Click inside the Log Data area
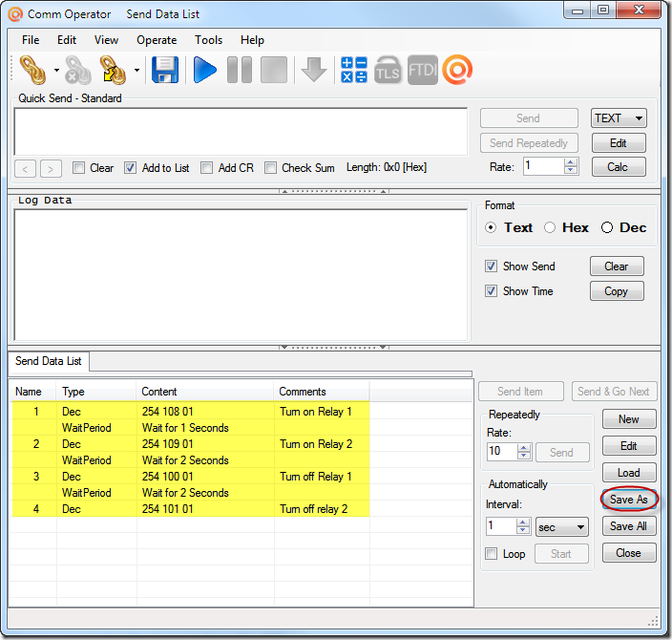This screenshot has width=672, height=640. pos(241,275)
